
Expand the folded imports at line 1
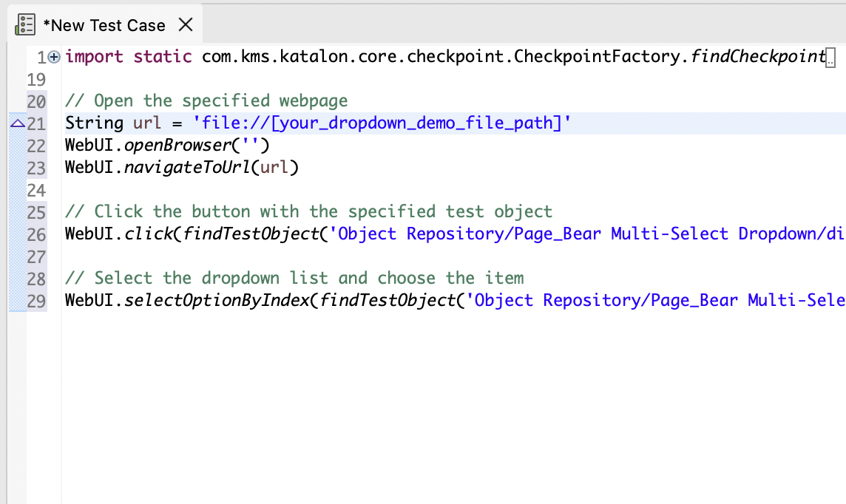click(54, 57)
